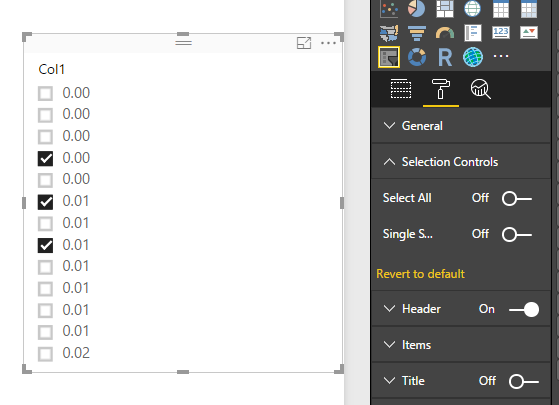Select the Matrix visualization

pos(529,9)
